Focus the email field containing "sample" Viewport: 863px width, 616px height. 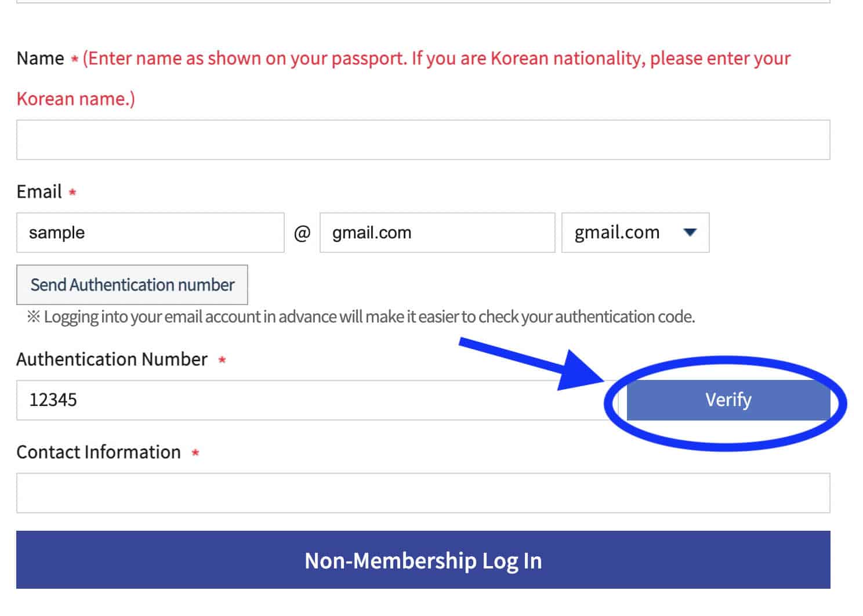[x=150, y=233]
